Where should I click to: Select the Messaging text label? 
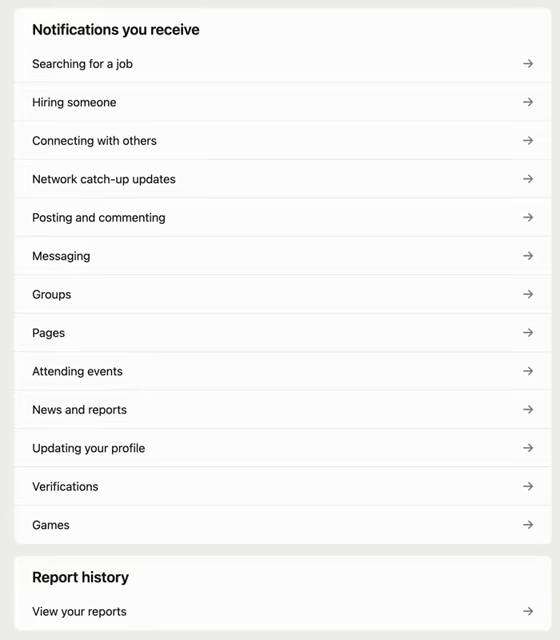pyautogui.click(x=61, y=256)
